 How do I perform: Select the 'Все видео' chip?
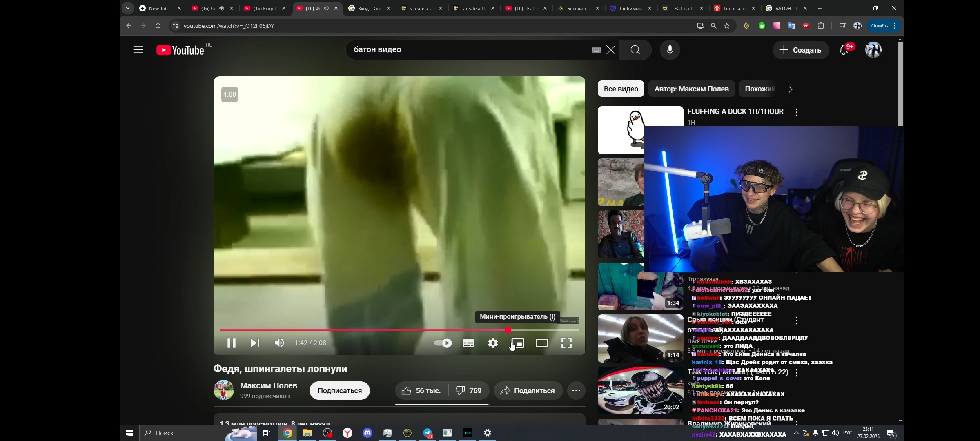621,89
